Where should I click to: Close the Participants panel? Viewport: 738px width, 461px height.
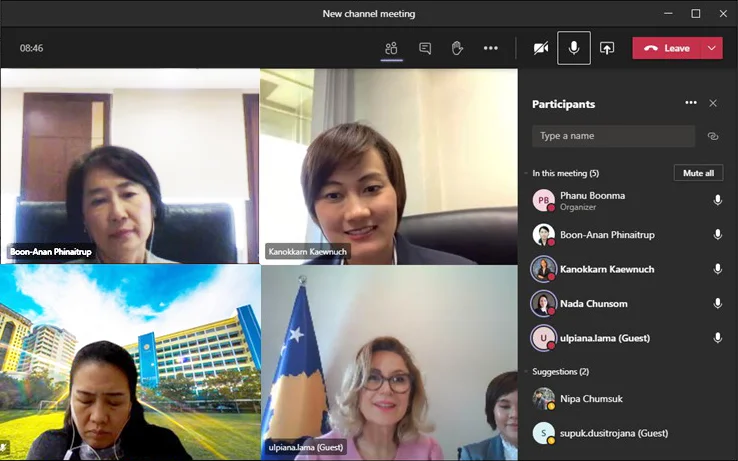point(713,103)
